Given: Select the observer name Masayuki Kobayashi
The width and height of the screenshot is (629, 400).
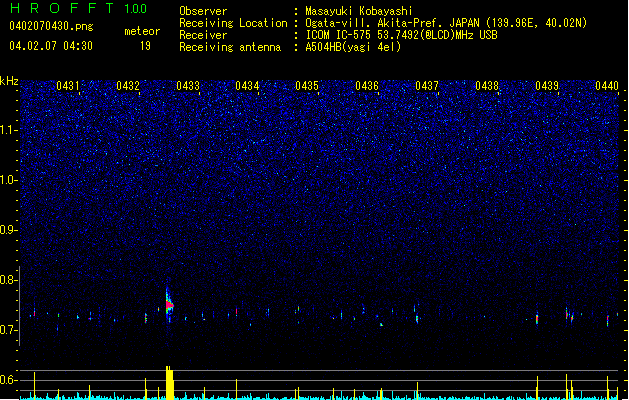Looking at the screenshot, I should (x=359, y=11).
